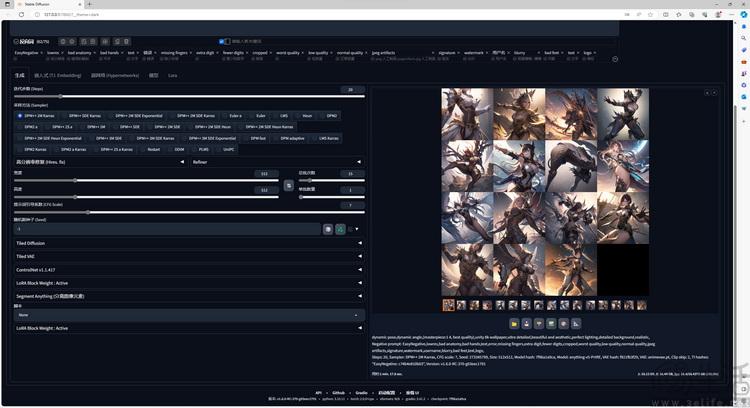Swap width and height with the switch icon
750x408 pixels.
[x=288, y=185]
